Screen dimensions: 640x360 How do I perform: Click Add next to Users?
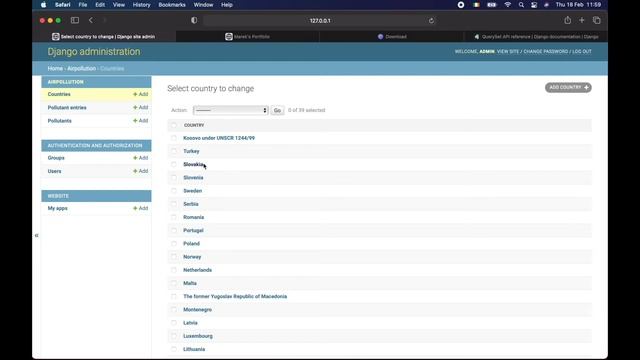[x=141, y=171]
